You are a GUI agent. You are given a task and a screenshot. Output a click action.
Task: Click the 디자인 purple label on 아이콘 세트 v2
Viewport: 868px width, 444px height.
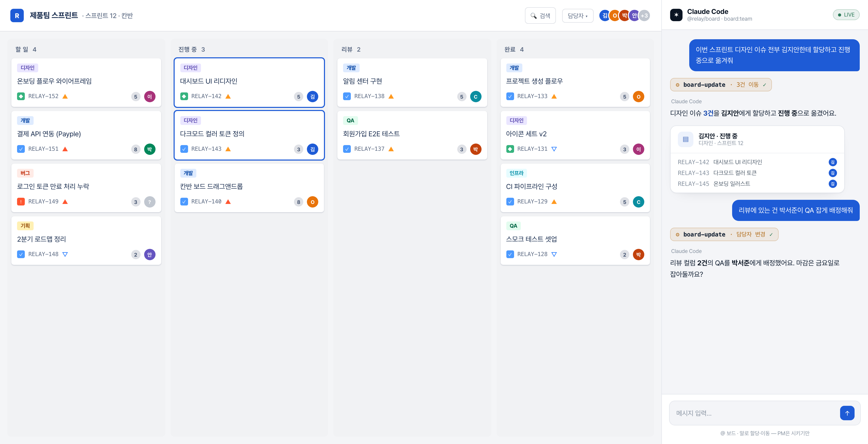tap(516, 121)
